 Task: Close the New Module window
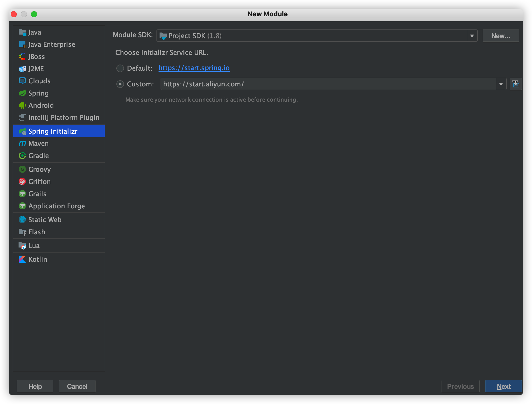[x=14, y=14]
